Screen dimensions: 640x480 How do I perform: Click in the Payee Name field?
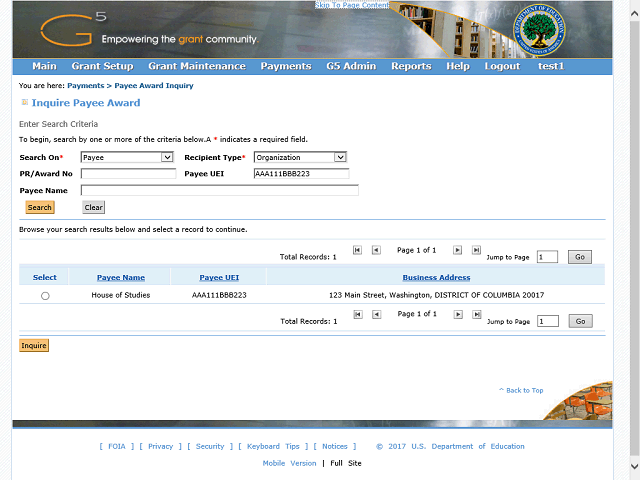(x=220, y=190)
